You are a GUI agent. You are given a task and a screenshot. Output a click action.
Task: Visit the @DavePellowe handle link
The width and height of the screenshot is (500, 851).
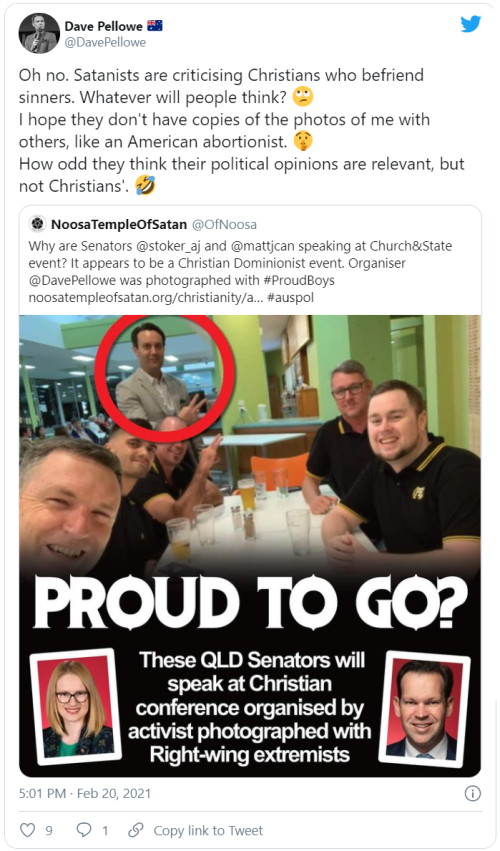105,42
